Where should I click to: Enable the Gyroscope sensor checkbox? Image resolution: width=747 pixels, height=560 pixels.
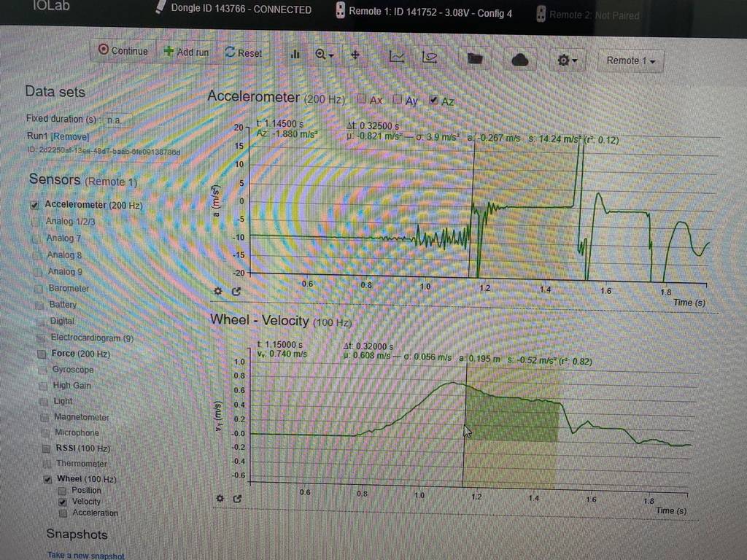(x=43, y=370)
